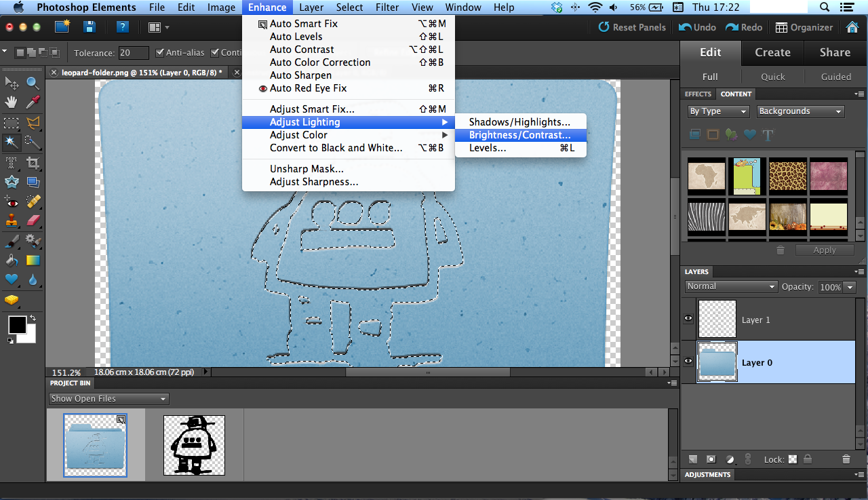868x500 pixels.
Task: Open the Backgrounds dropdown
Action: pyautogui.click(x=800, y=111)
